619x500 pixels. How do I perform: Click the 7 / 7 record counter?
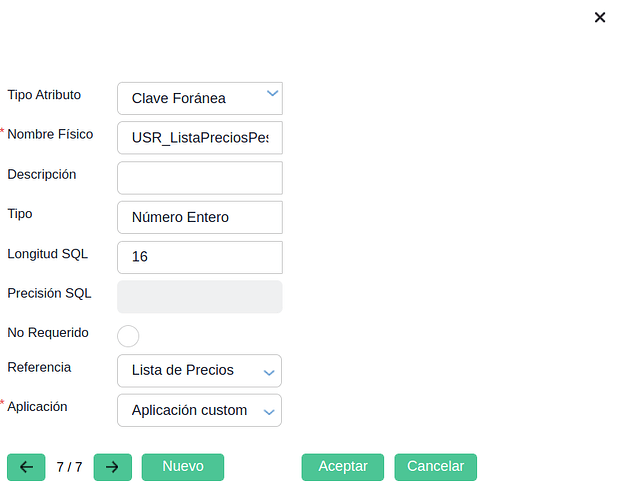coord(69,467)
